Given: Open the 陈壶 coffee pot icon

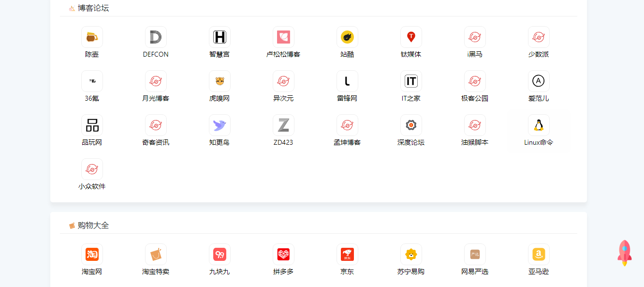Looking at the screenshot, I should coord(92,37).
